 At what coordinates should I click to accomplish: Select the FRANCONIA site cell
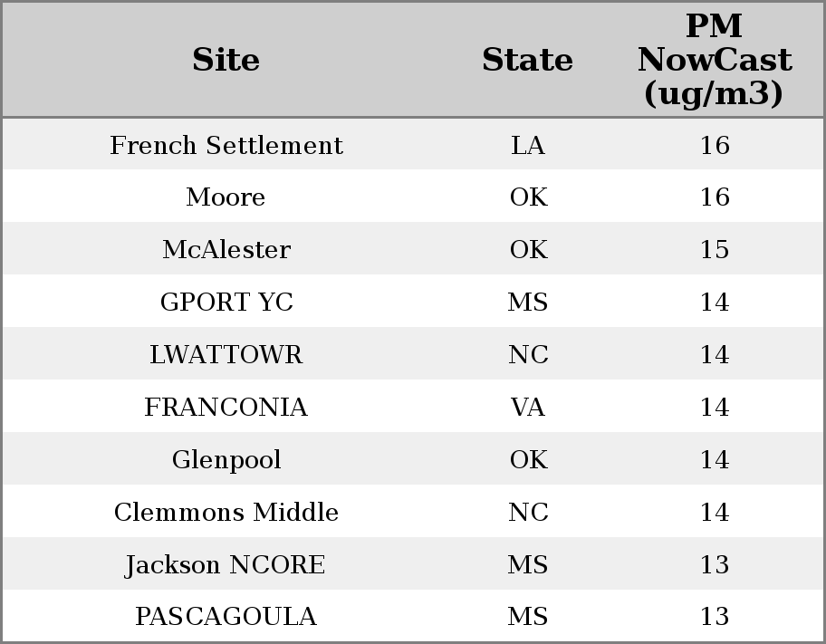(226, 408)
